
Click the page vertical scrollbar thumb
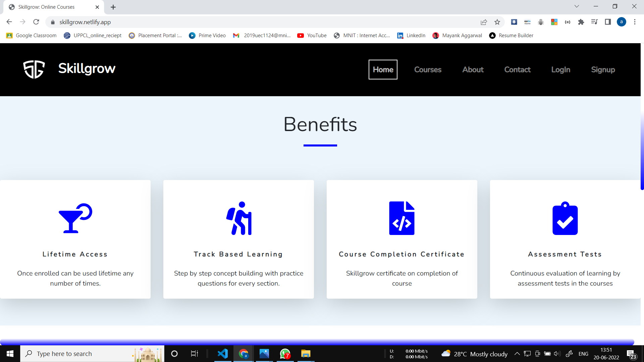pos(642,151)
